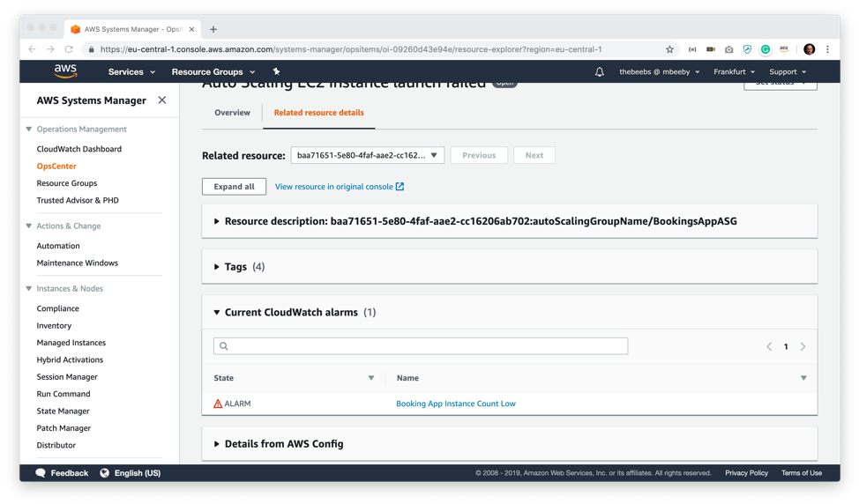The height and width of the screenshot is (504, 859).
Task: Click the Expand all button
Action: (234, 187)
